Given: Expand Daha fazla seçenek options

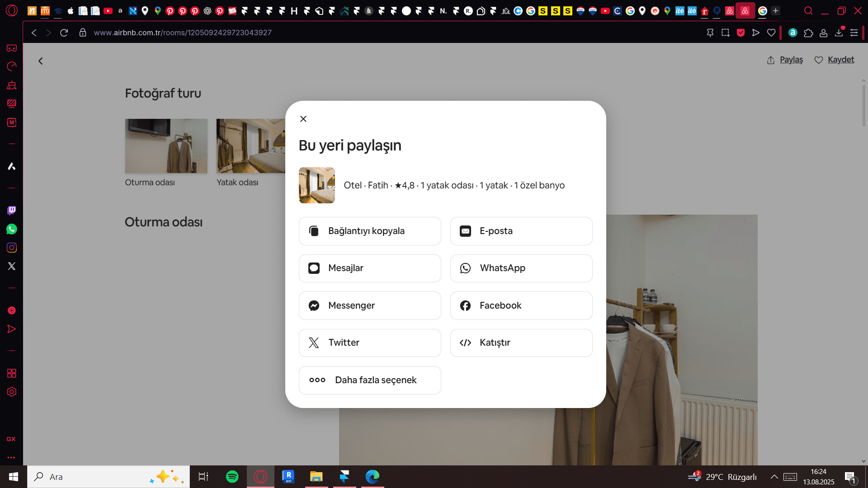Looking at the screenshot, I should click(370, 380).
